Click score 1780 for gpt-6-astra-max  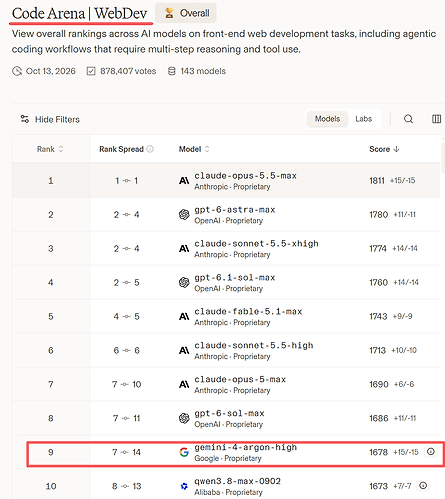(x=379, y=215)
